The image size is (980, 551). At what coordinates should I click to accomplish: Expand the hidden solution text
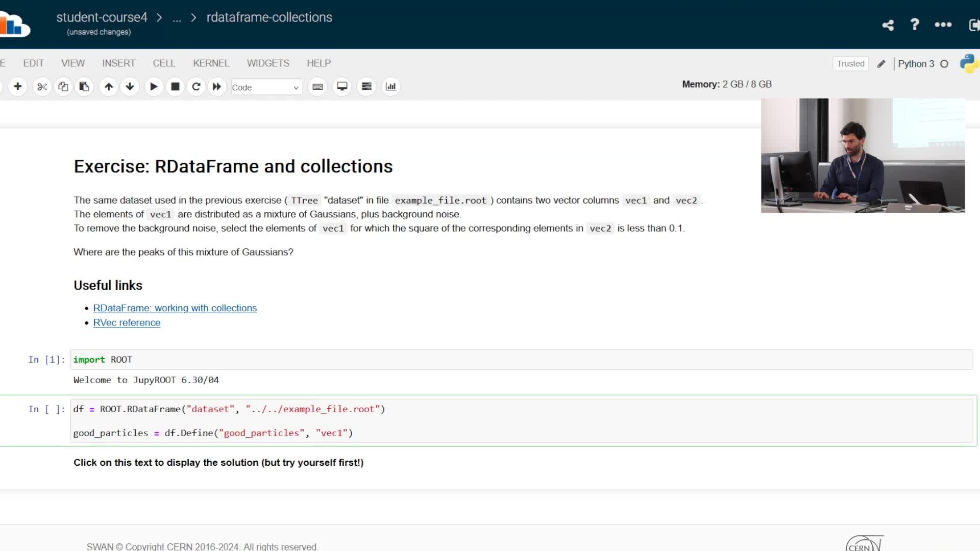(218, 462)
